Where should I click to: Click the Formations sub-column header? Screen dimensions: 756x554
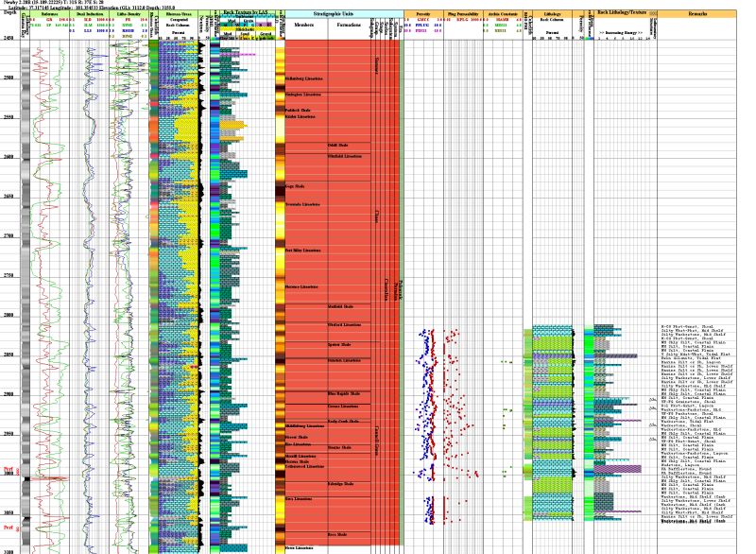(348, 25)
